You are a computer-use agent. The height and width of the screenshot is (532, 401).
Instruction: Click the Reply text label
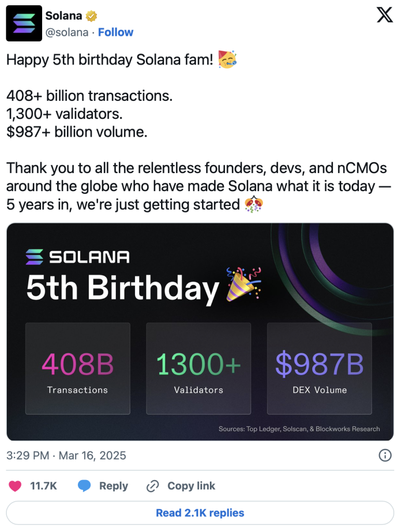pyautogui.click(x=114, y=486)
